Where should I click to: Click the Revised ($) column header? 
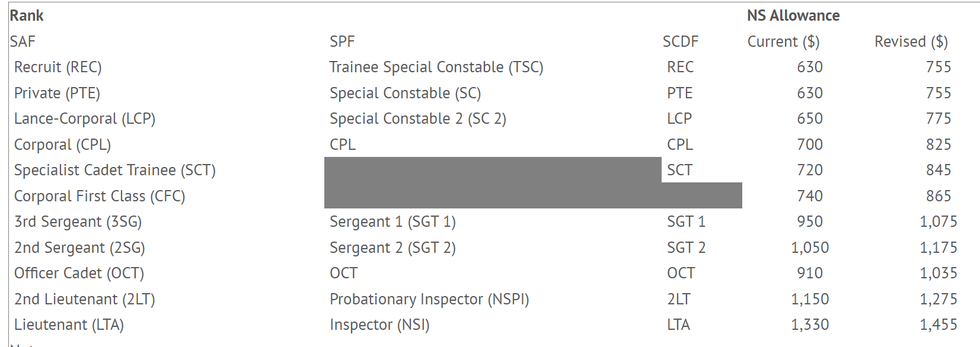[x=911, y=41]
